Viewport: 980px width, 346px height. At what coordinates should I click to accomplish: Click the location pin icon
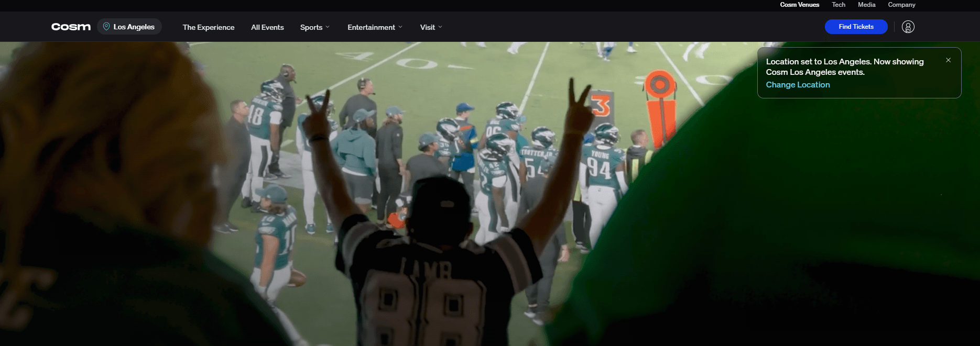106,27
